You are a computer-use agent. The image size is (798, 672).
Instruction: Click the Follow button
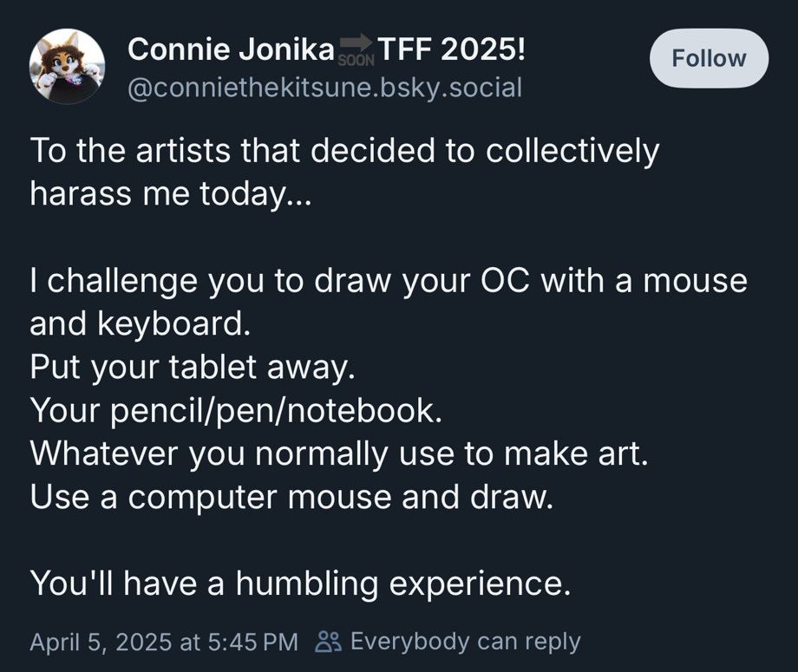[x=709, y=58]
